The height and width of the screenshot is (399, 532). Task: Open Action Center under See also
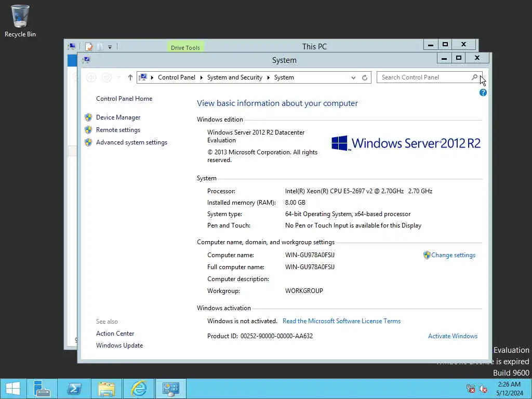point(115,334)
